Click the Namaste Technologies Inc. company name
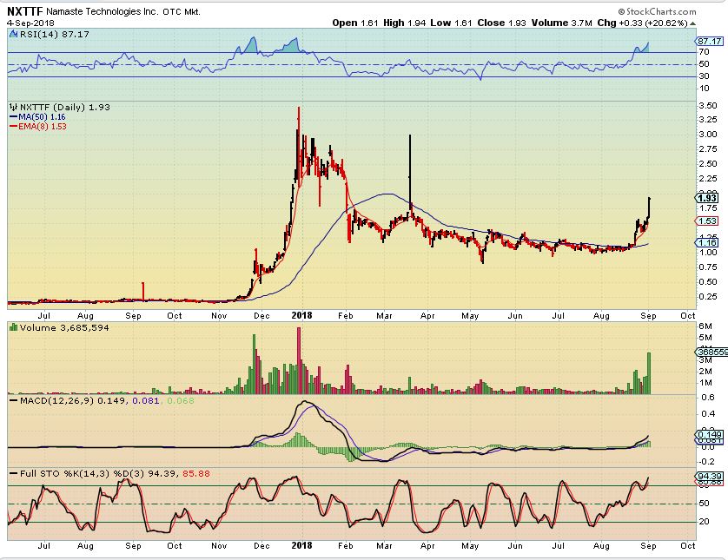The height and width of the screenshot is (560, 728). pyautogui.click(x=103, y=11)
